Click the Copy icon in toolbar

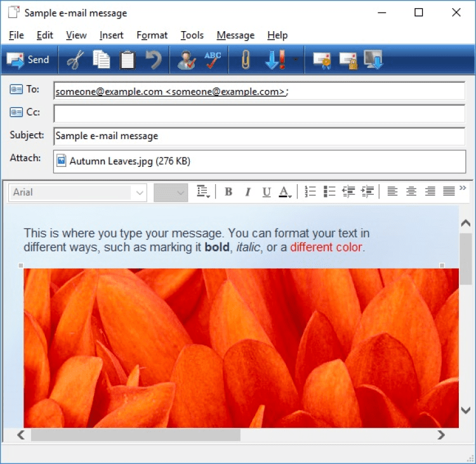102,60
